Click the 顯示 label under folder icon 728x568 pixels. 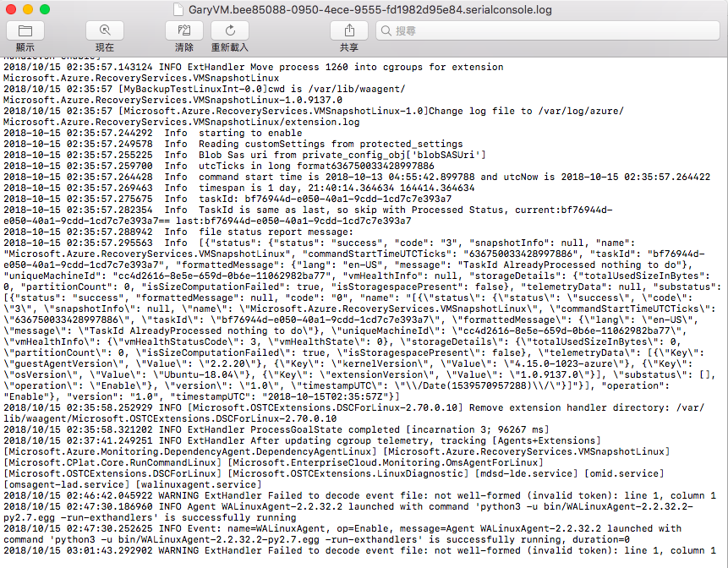[25, 47]
